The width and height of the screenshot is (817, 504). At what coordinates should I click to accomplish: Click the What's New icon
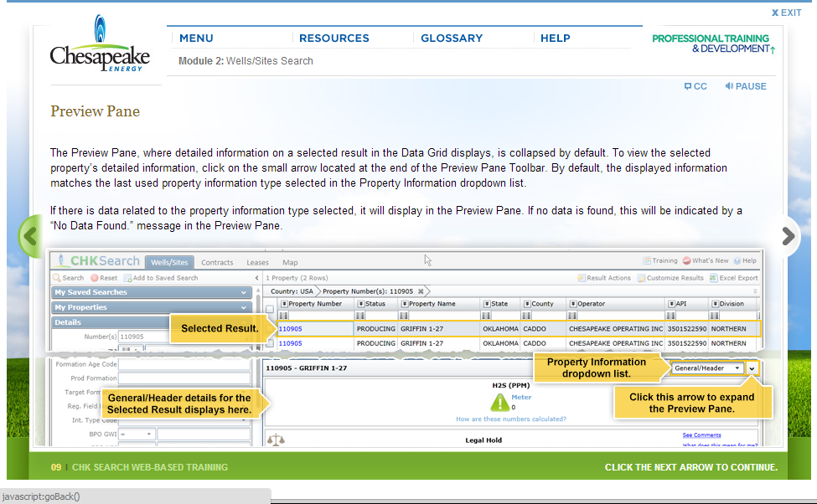point(687,261)
